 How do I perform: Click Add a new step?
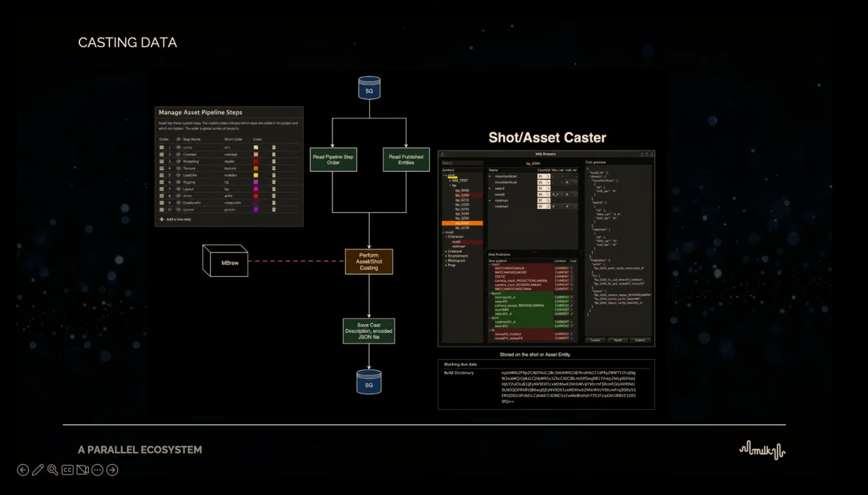[175, 219]
